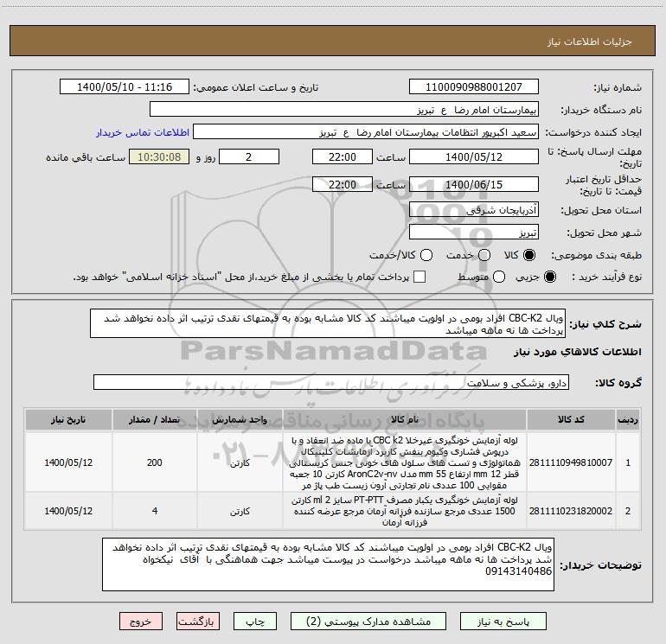Click quantity cell 4 in row 2
This screenshot has width=666, height=644.
[x=155, y=511]
